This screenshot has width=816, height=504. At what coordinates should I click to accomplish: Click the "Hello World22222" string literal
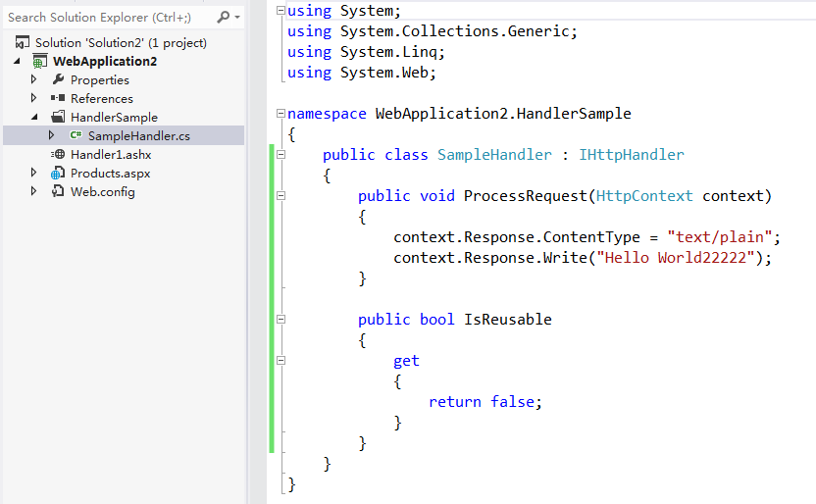(676, 258)
